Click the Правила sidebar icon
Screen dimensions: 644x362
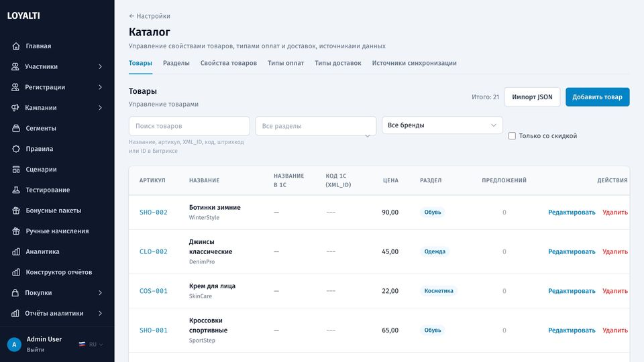point(16,149)
